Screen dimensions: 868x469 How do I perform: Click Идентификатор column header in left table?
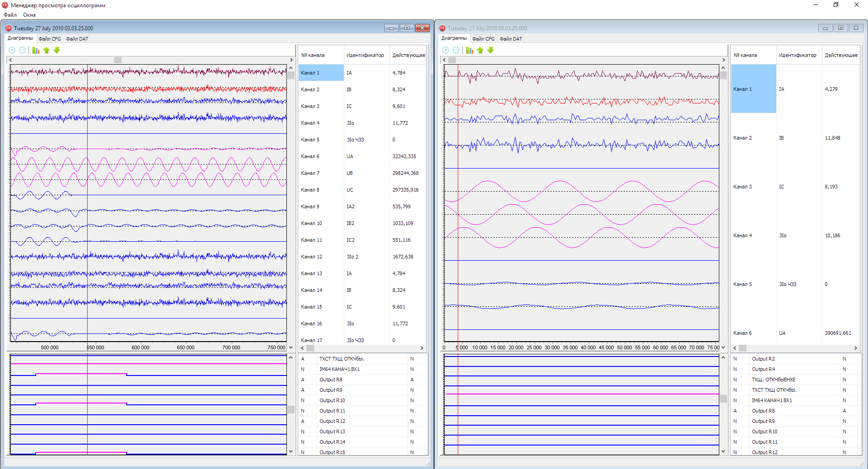(x=365, y=55)
